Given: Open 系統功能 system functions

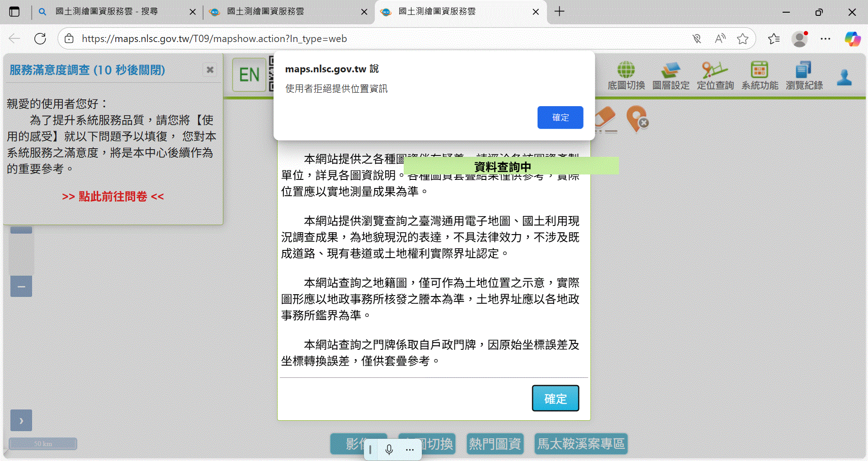Looking at the screenshot, I should 759,76.
